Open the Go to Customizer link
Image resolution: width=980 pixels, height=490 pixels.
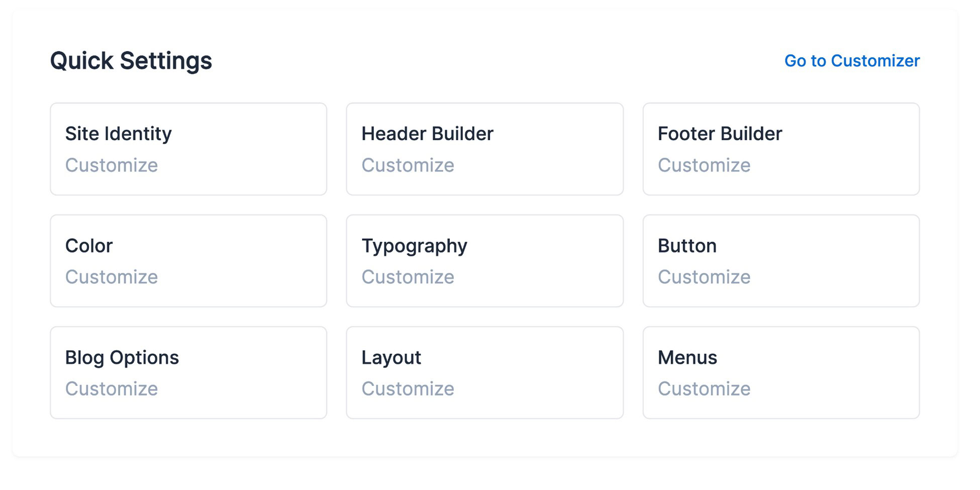coord(852,61)
